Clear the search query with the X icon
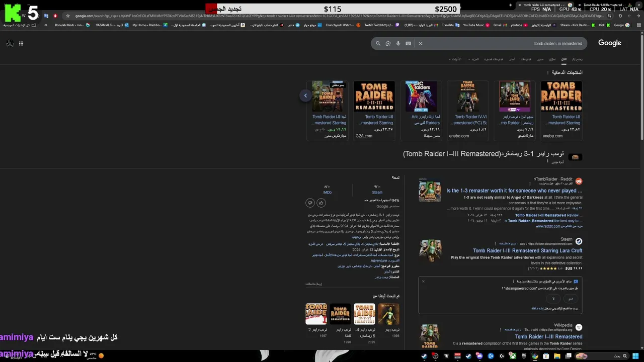This screenshot has height=362, width=644. [x=421, y=44]
